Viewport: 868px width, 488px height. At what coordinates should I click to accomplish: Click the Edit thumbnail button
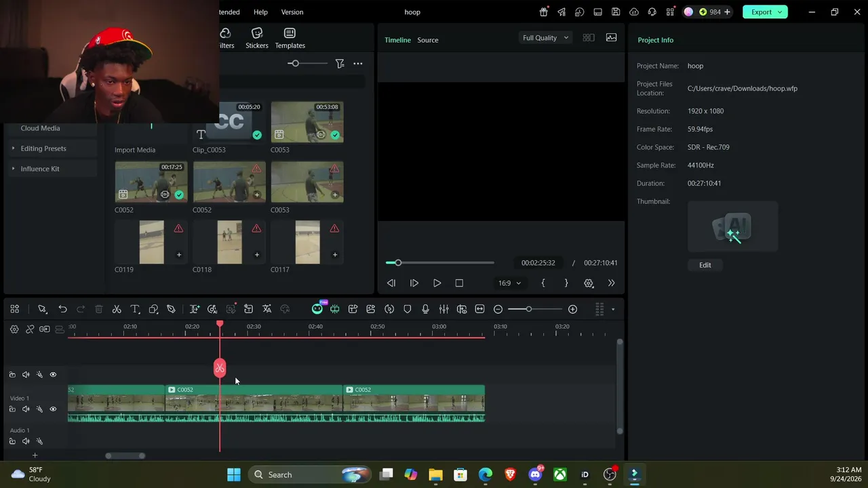705,265
